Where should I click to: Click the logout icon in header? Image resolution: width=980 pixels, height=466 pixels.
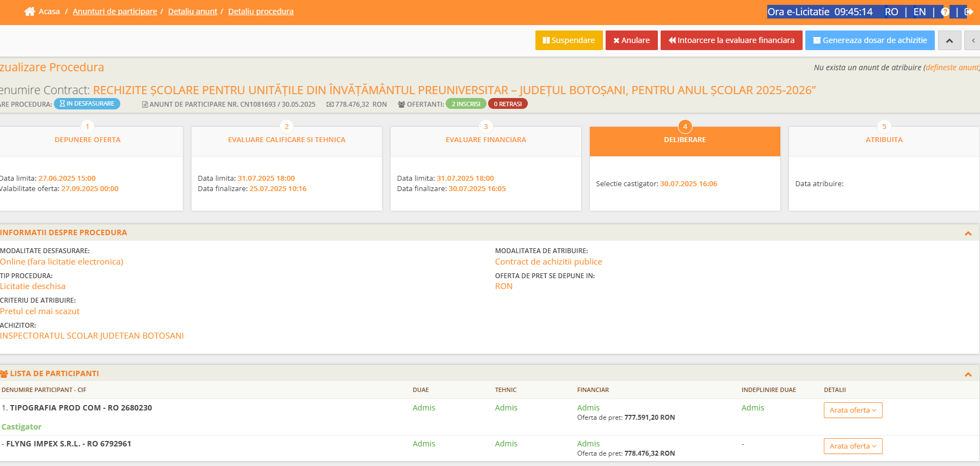click(x=969, y=12)
